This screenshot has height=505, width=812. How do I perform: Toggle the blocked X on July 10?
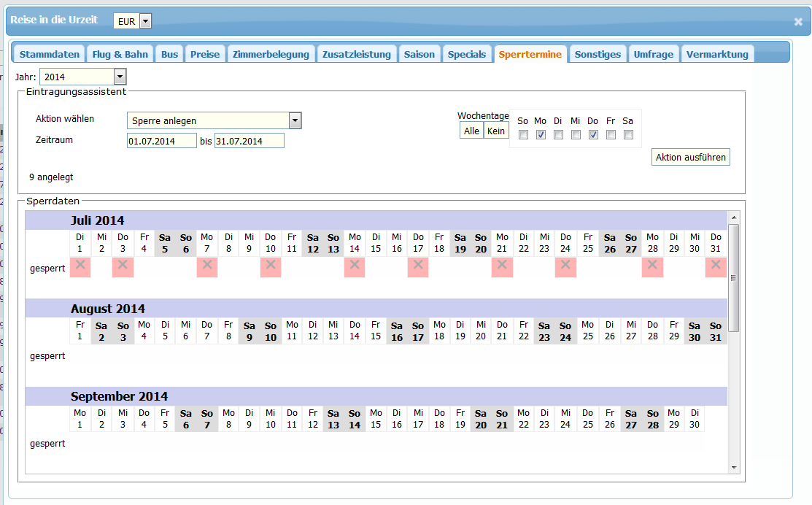point(271,267)
